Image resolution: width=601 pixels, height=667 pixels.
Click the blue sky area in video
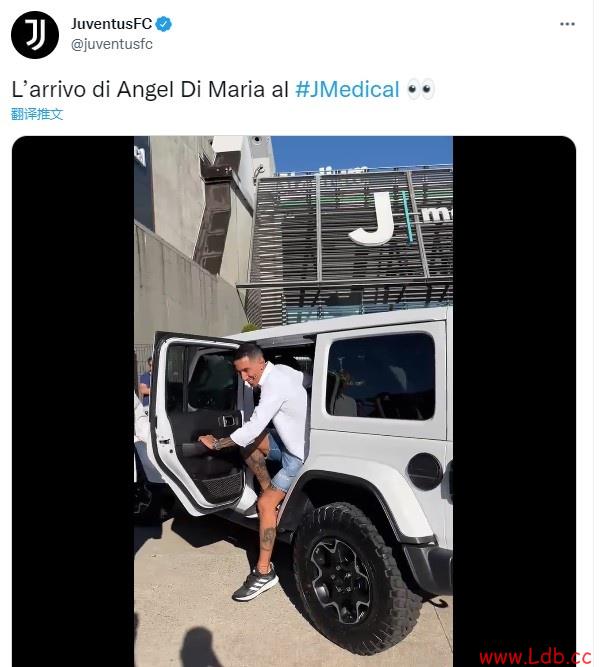click(362, 152)
